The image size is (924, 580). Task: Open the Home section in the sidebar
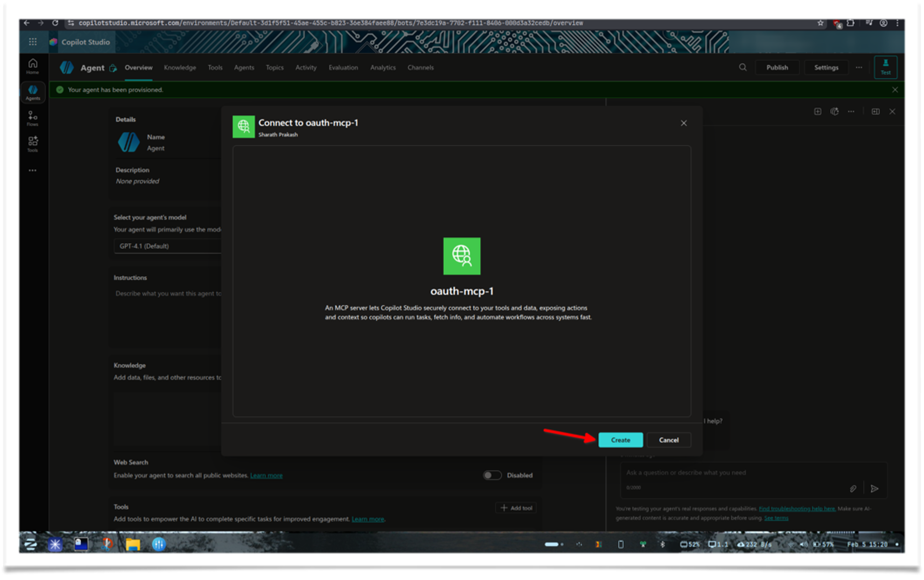point(32,66)
